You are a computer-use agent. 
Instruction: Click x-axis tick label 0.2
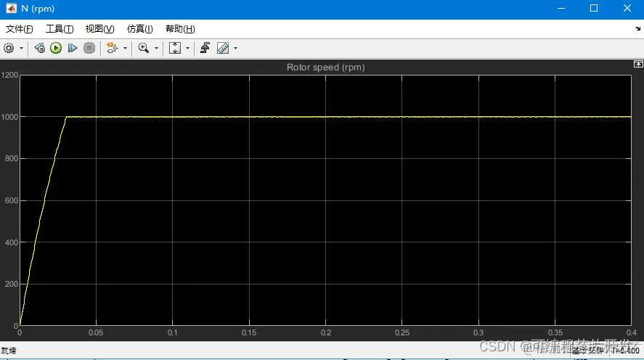point(326,332)
